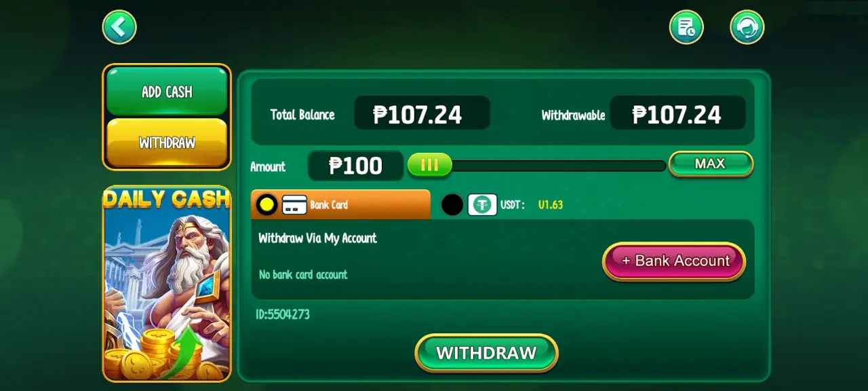Switch to the ADD CASH tab

coord(167,92)
